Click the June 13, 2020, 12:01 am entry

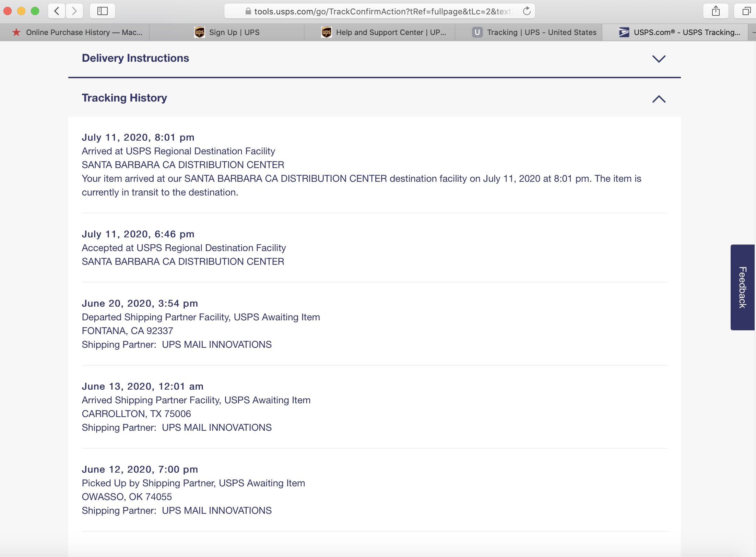pos(143,386)
